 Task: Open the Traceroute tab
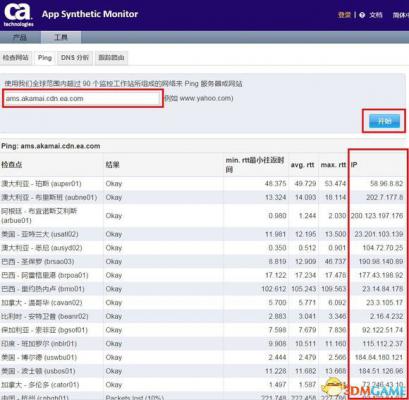tap(111, 58)
